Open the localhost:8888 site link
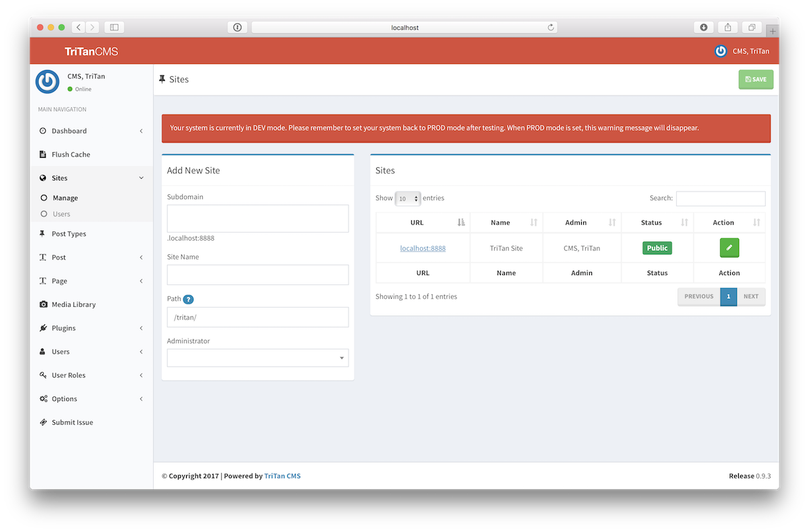Screen dimensions: 809x532 (x=423, y=247)
